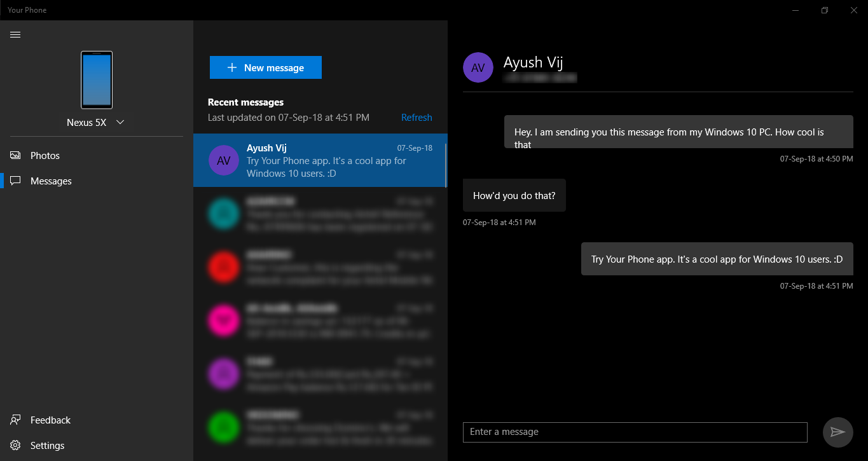The height and width of the screenshot is (461, 868).
Task: Open the Photos section icon in sidebar
Action: pos(14,155)
